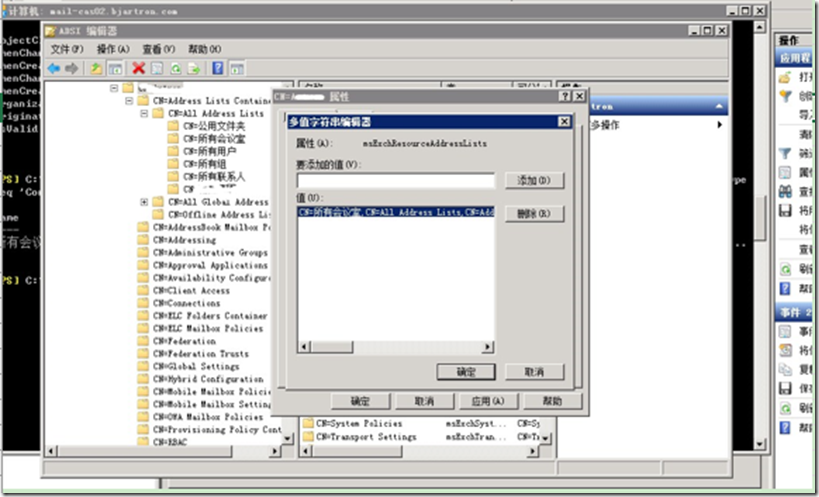Collapse the topmost redacted tree node
This screenshot has width=819, height=497.
pos(114,88)
